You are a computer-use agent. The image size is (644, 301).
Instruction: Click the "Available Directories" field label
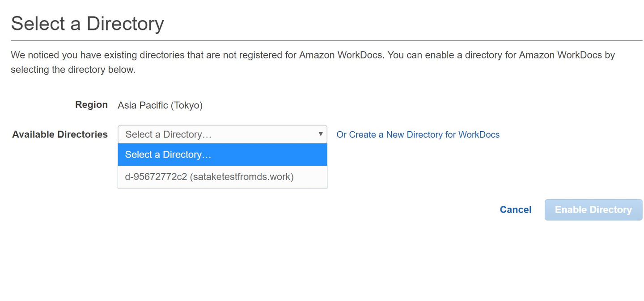click(x=60, y=134)
